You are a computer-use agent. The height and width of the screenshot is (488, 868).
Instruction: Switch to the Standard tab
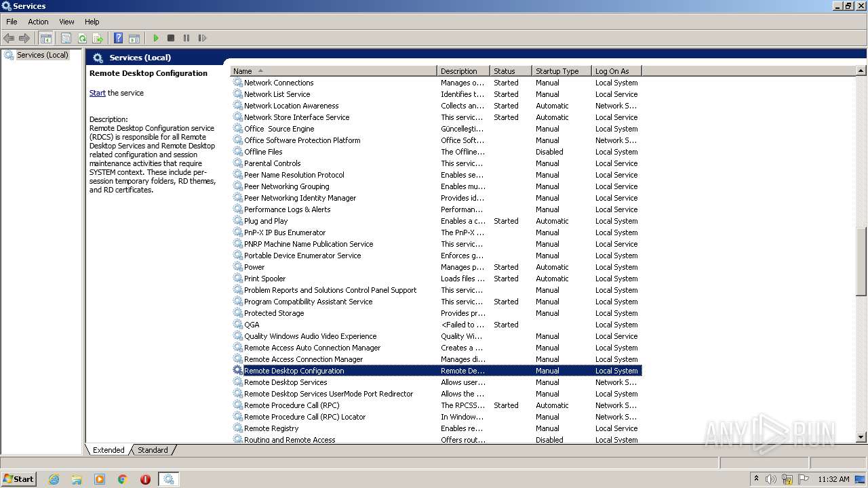tap(153, 450)
